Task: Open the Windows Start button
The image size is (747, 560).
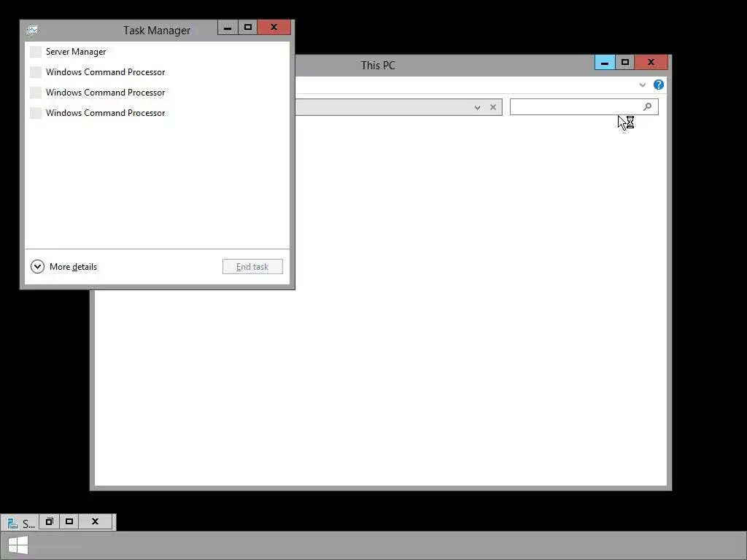Action: point(18,545)
